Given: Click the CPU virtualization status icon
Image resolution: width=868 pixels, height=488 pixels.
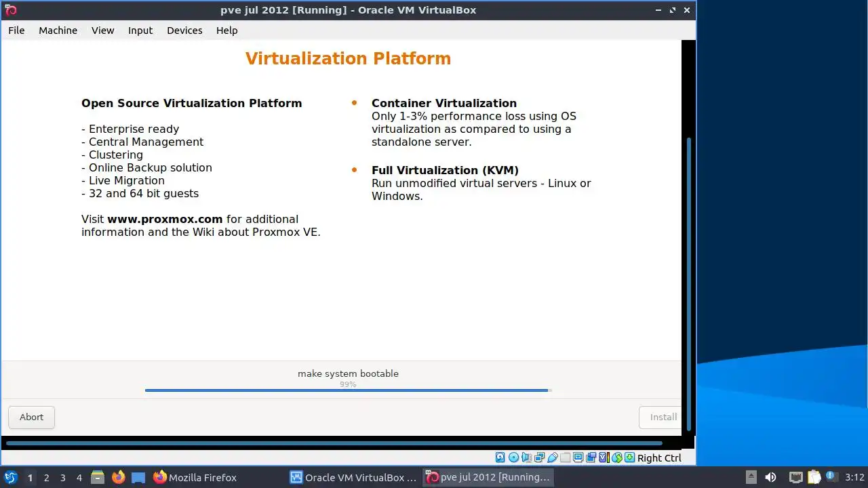Looking at the screenshot, I should tap(604, 457).
